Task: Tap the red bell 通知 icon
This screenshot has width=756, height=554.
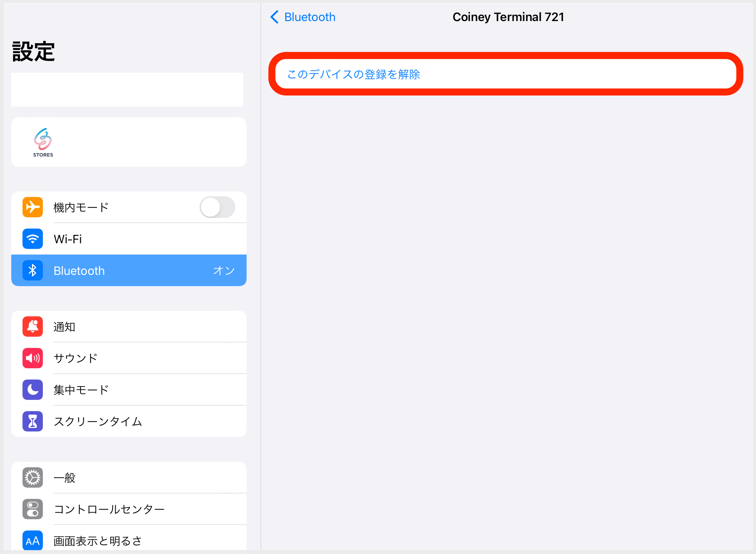Action: tap(33, 327)
